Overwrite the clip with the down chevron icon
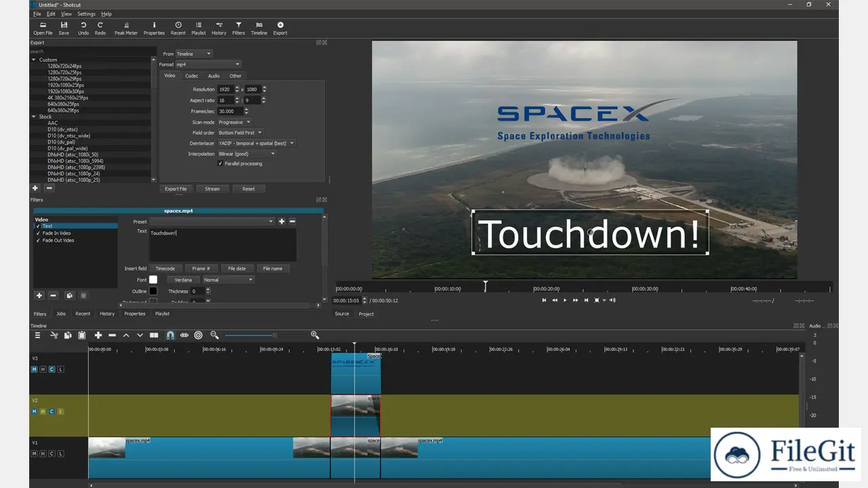This screenshot has height=488, width=868. point(140,335)
